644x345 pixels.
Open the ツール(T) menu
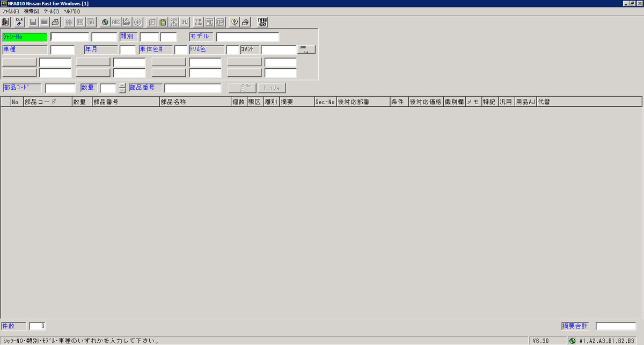52,11
